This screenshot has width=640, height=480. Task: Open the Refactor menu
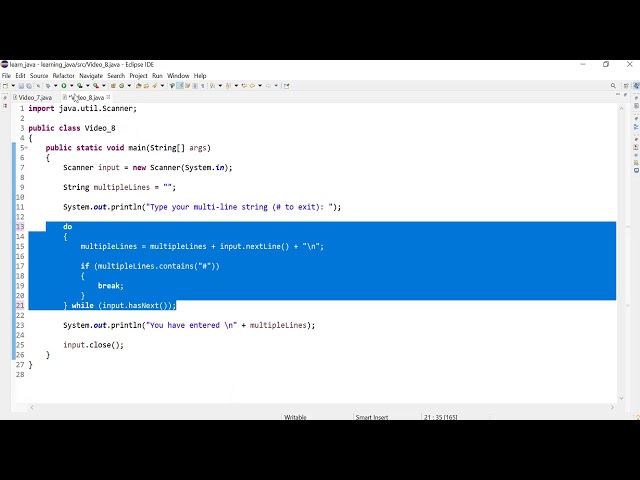coord(64,76)
